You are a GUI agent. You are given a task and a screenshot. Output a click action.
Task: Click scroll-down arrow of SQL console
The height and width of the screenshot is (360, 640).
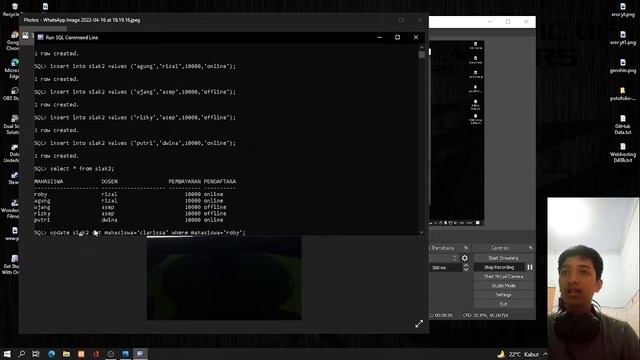click(422, 232)
